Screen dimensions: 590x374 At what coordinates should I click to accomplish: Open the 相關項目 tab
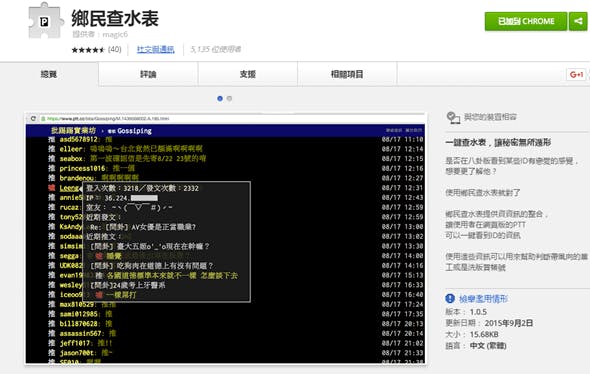click(x=347, y=74)
